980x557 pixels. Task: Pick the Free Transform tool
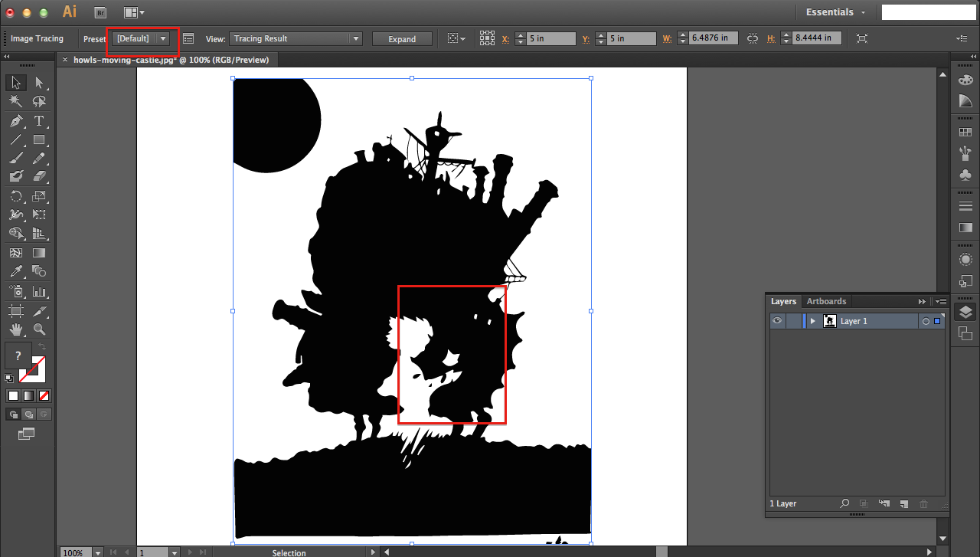click(x=39, y=215)
